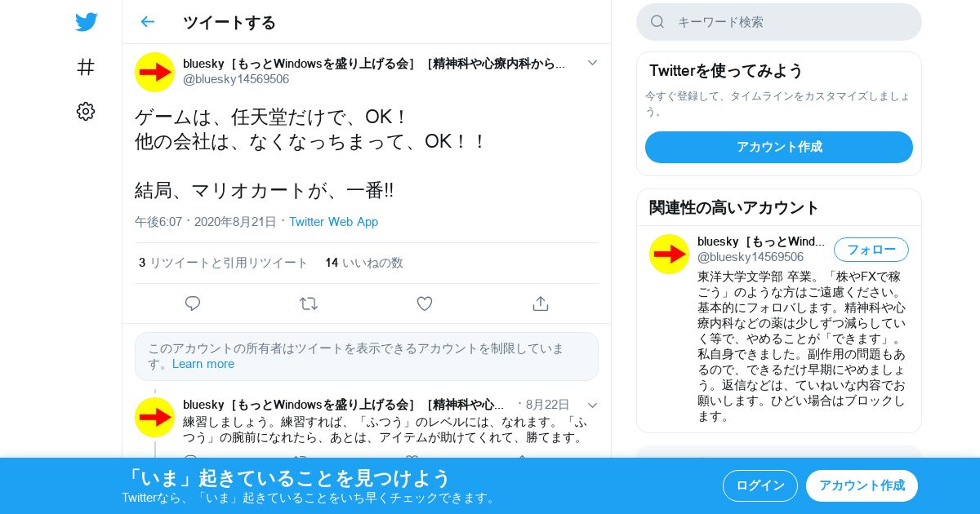Image resolution: width=980 pixels, height=514 pixels.
Task: Reply to the main tweet via the speech bubble icon
Action: click(x=193, y=304)
